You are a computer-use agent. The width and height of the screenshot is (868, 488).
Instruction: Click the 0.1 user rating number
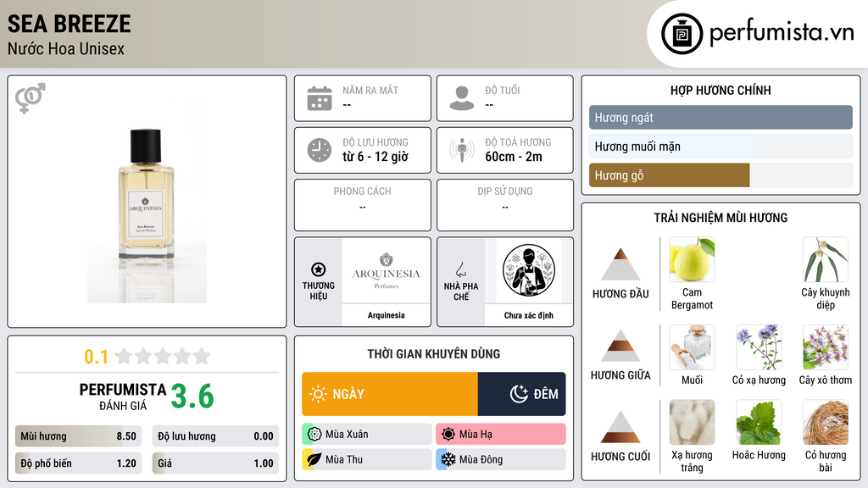tap(96, 357)
